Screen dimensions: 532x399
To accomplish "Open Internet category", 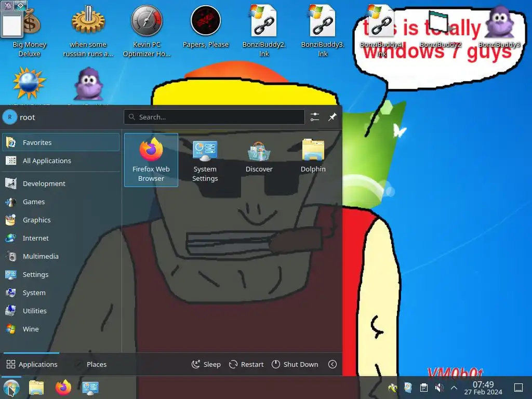I will point(61,238).
